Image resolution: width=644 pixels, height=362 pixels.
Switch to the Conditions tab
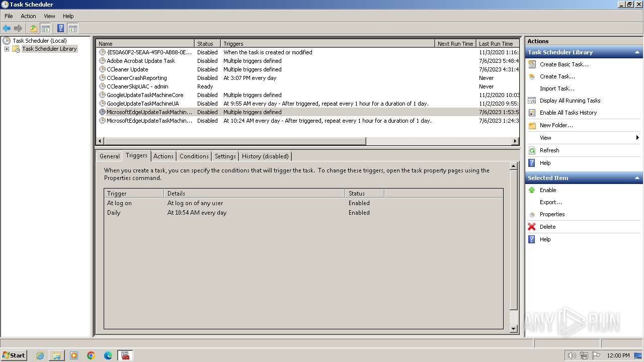coord(194,156)
